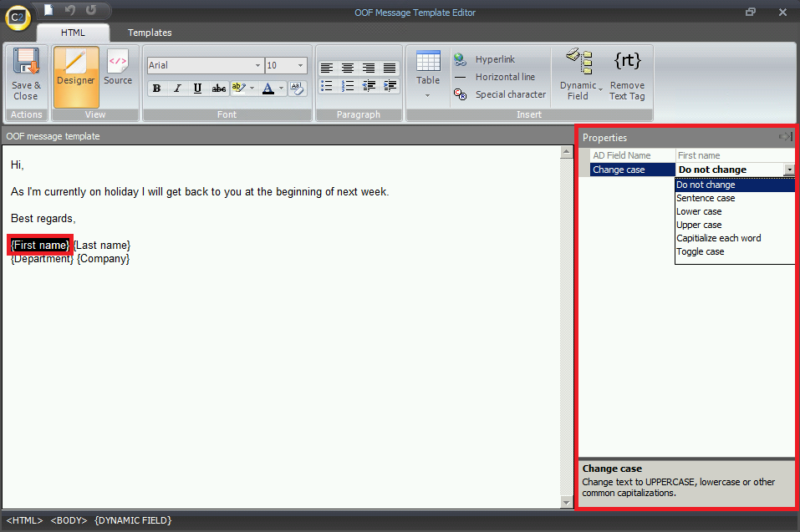Toggle italic formatting
The width and height of the screenshot is (800, 532).
pyautogui.click(x=177, y=89)
